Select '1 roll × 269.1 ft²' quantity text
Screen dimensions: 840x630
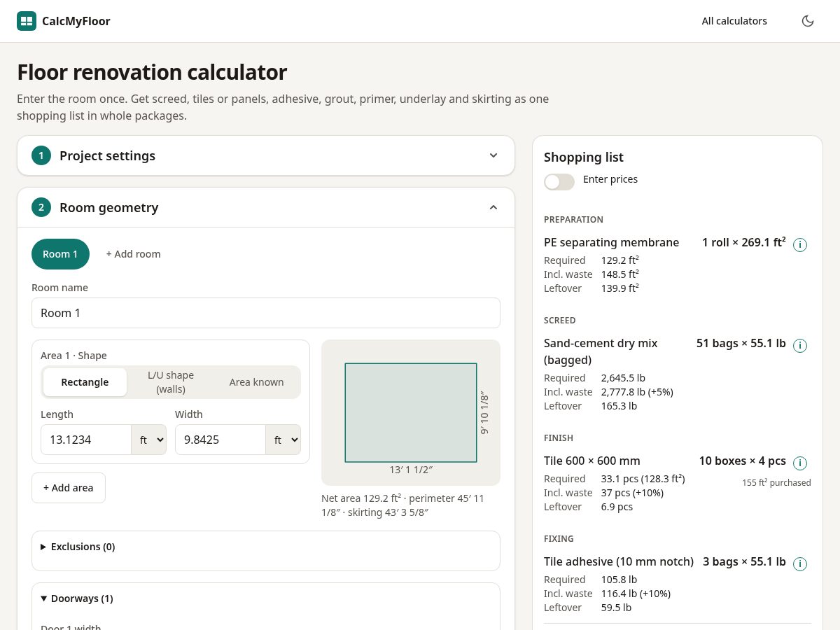[743, 242]
